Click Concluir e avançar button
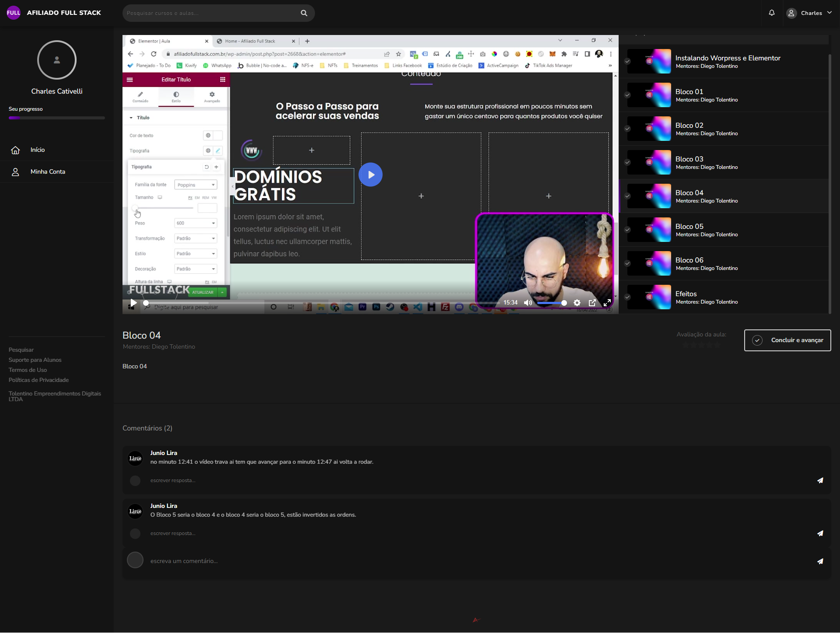This screenshot has width=840, height=633. click(x=787, y=340)
